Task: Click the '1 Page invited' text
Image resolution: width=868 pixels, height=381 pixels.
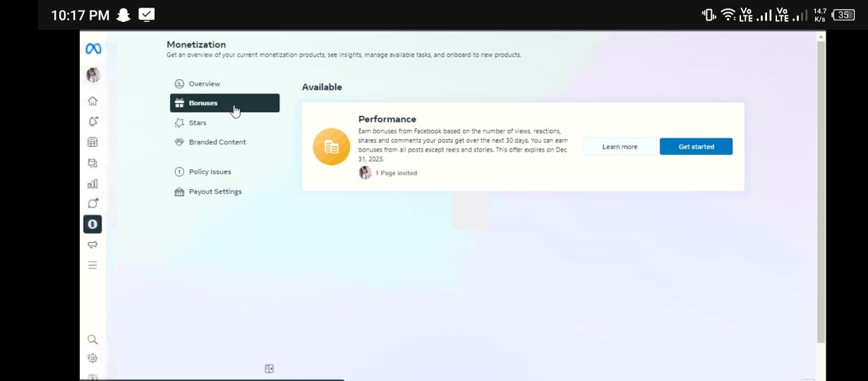Action: (x=396, y=173)
